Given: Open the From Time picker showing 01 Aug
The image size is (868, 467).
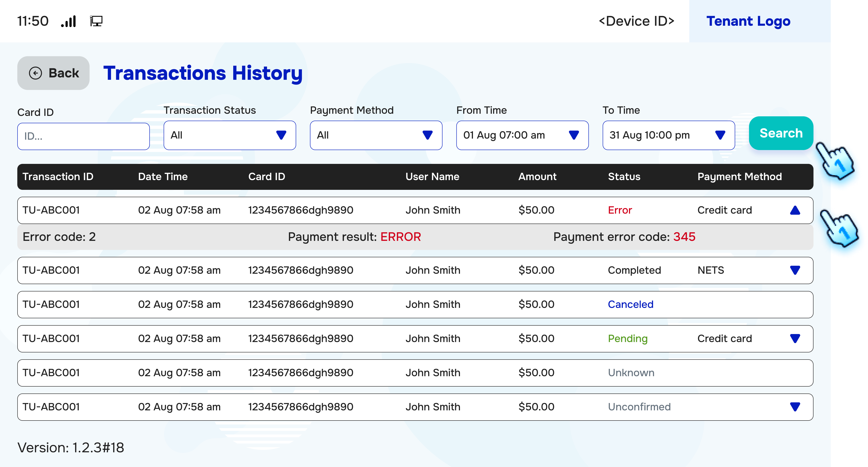Looking at the screenshot, I should (x=522, y=135).
